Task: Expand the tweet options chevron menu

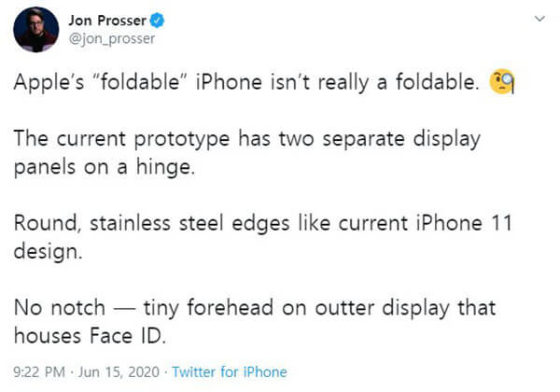Action: (539, 19)
